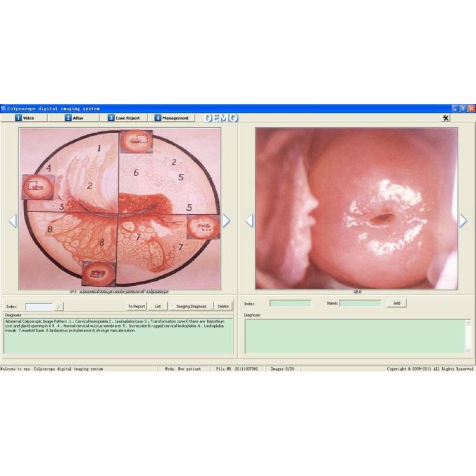476x476 pixels.
Task: Click the atlas diagram illustration
Action: point(119,208)
